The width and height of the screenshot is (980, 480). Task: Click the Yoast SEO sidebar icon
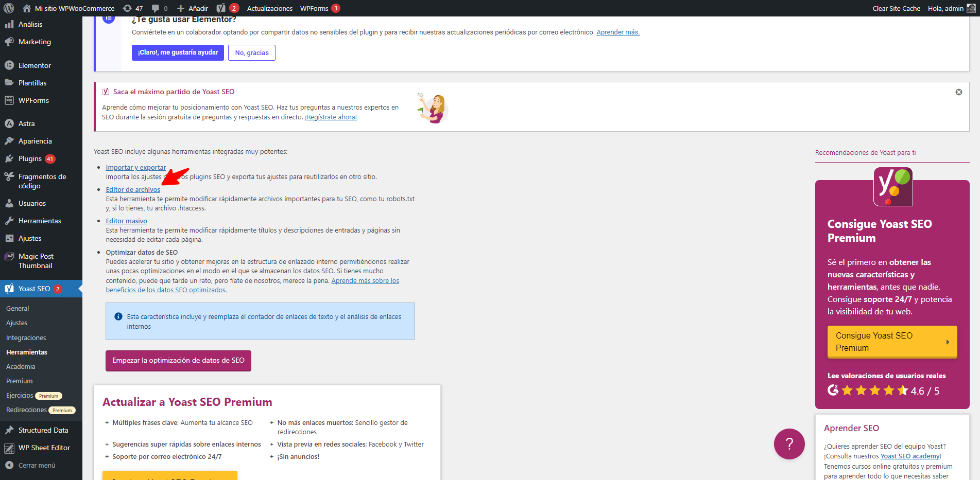point(9,289)
